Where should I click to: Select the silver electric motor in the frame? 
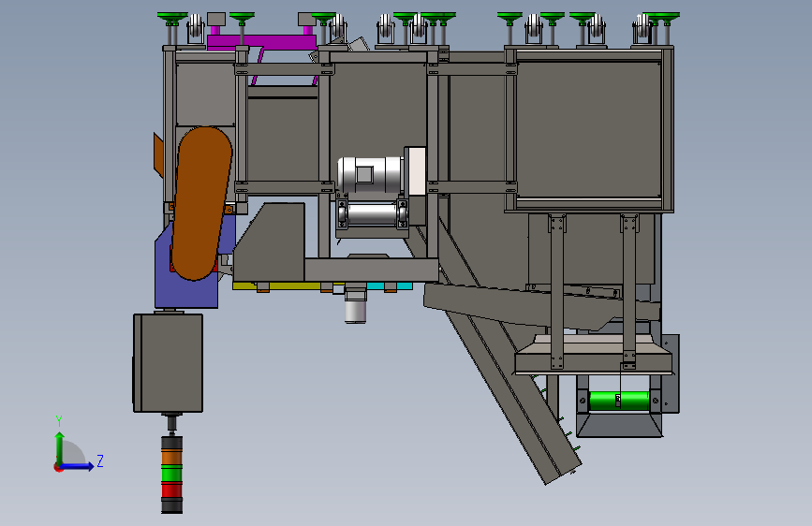pyautogui.click(x=370, y=175)
